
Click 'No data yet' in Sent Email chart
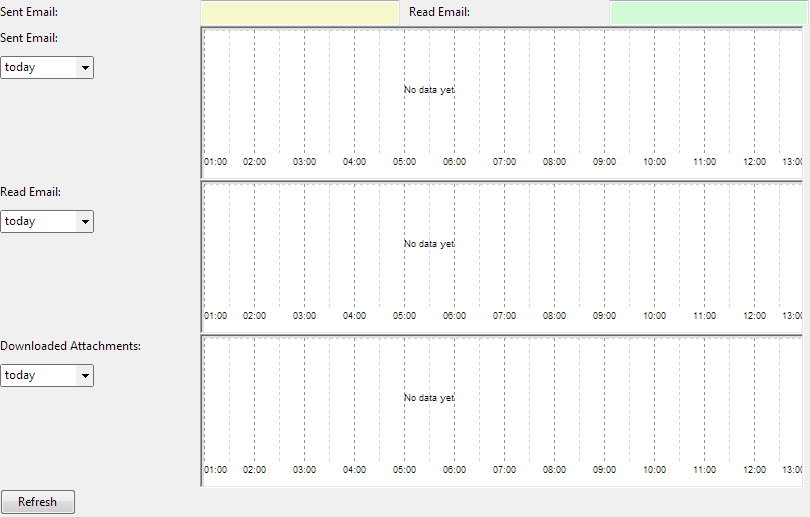pos(429,90)
